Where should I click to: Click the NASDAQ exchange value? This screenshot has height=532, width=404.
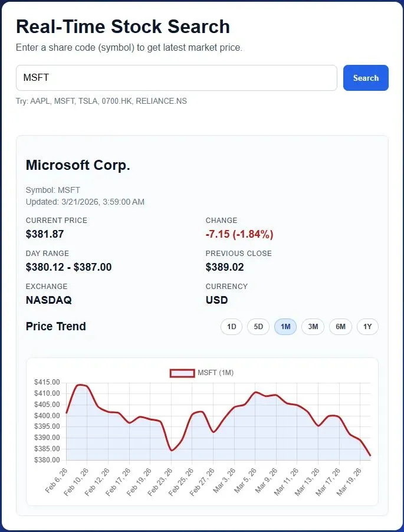(x=49, y=300)
